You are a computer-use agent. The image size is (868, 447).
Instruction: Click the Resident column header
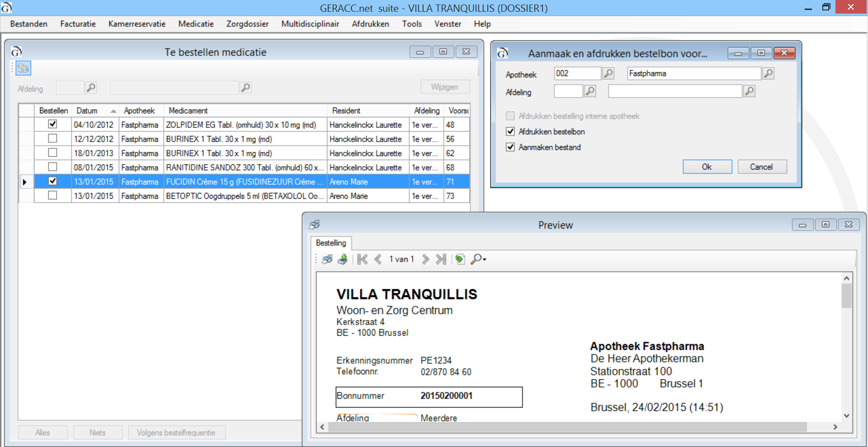(x=368, y=111)
